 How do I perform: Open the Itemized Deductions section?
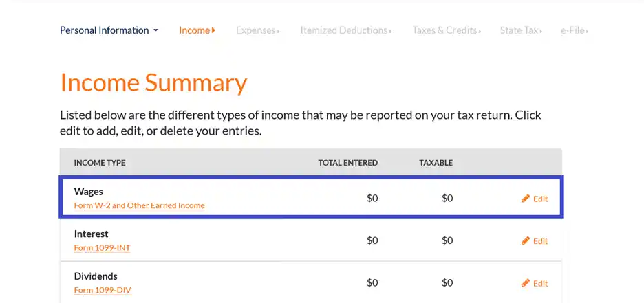click(345, 30)
